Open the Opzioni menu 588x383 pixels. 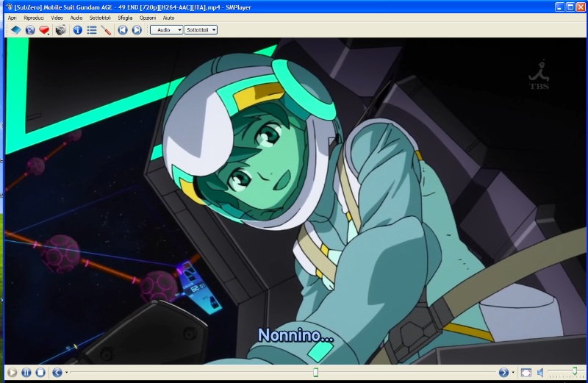148,17
